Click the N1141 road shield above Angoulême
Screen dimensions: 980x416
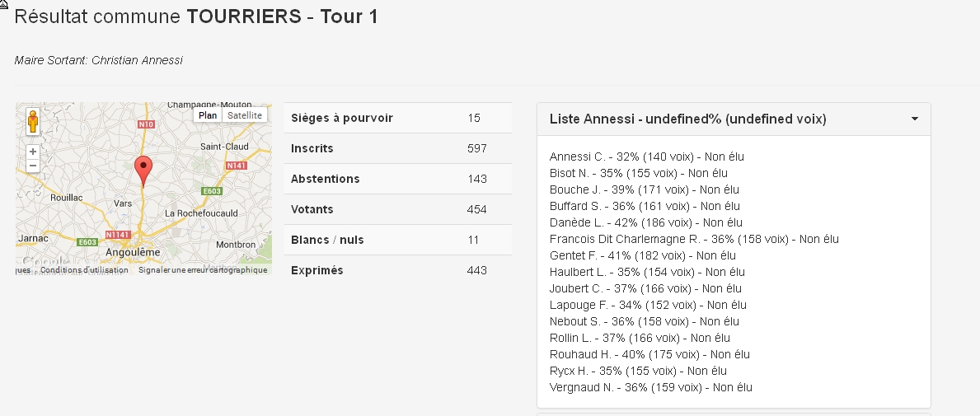[118, 235]
